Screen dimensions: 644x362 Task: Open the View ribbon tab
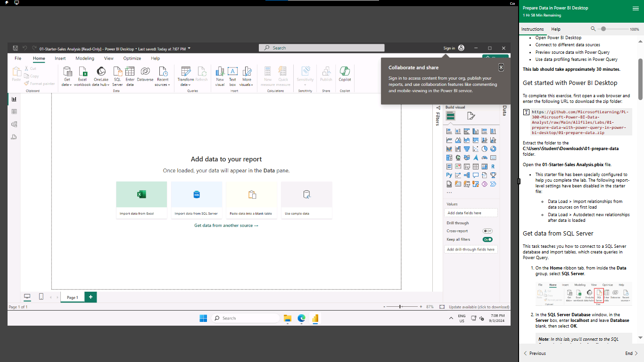109,59
